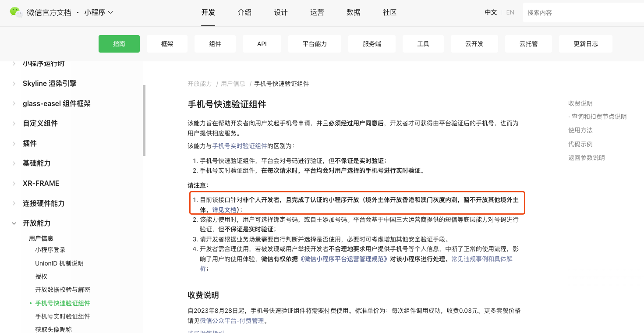Open the 云托管 section
Viewport: 644px width, 333px height.
(x=528, y=44)
